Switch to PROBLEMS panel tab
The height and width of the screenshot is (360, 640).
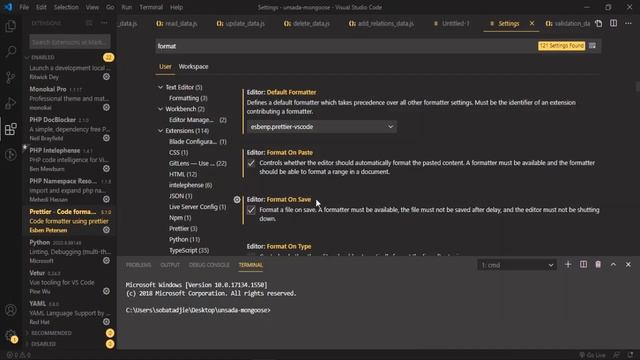(138, 265)
